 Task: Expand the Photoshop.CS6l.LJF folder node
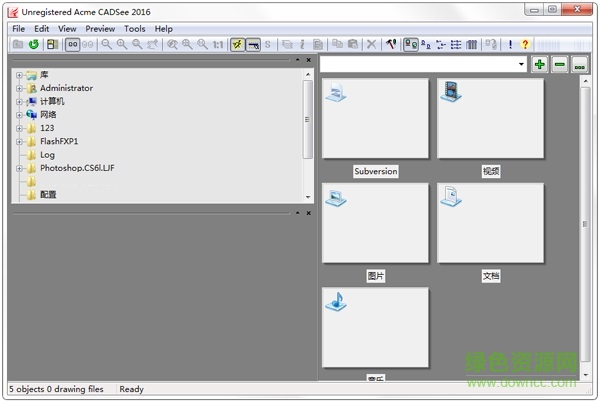coord(19,168)
